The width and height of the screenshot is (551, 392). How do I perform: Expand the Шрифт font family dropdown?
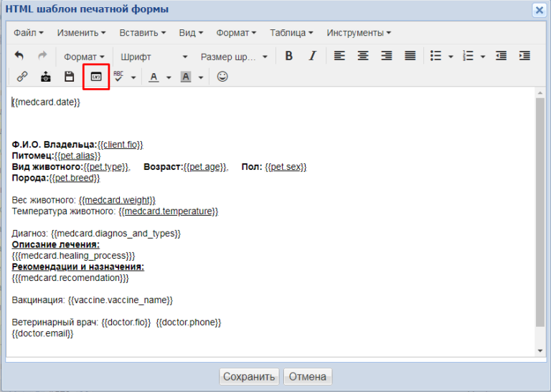(154, 57)
